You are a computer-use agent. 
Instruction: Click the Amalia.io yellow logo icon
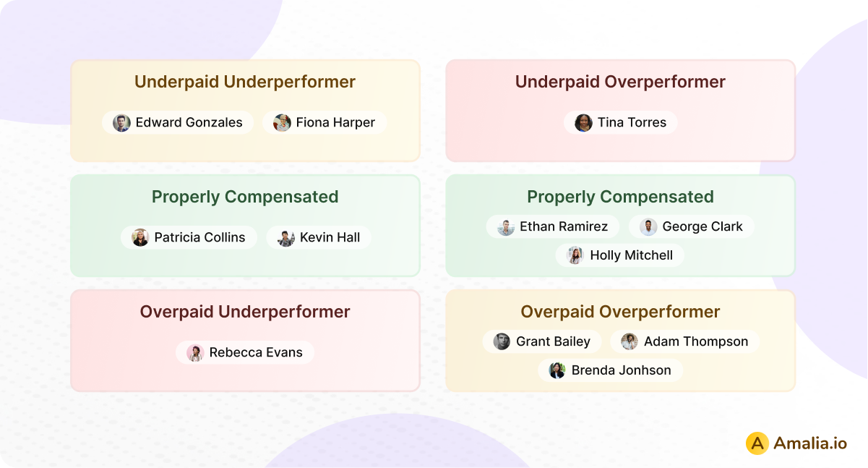[x=757, y=443]
